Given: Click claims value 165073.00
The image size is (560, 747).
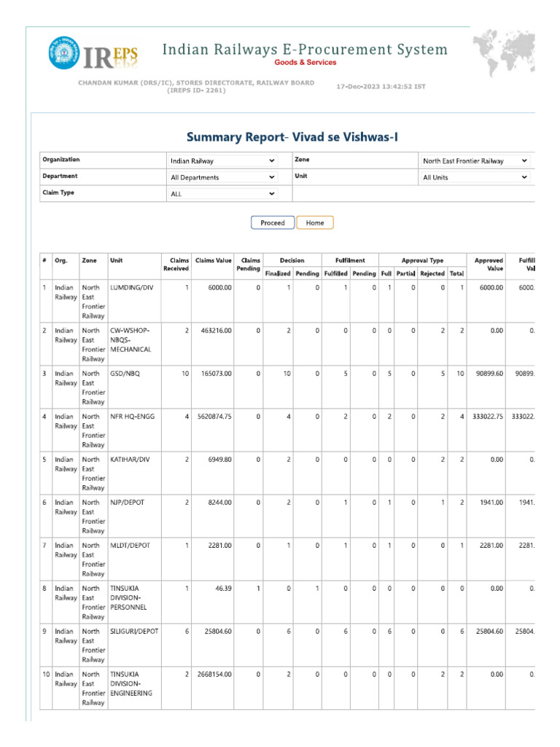Looking at the screenshot, I should (x=216, y=373).
